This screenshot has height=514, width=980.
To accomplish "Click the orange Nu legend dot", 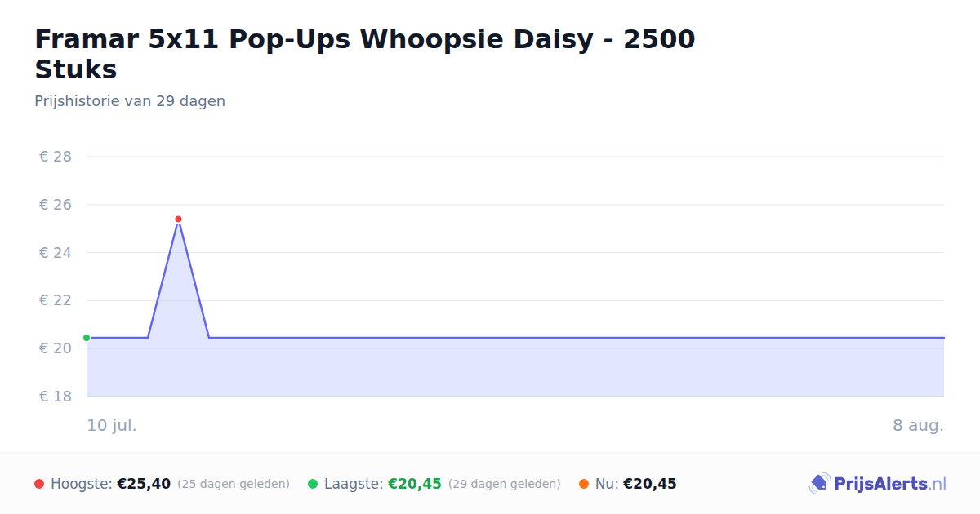I will click(x=584, y=484).
